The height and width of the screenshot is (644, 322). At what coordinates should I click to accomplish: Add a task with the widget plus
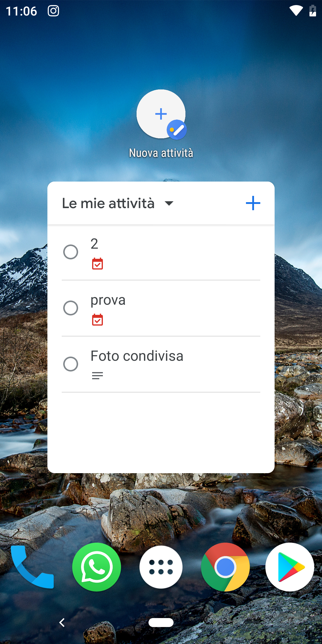point(253,203)
